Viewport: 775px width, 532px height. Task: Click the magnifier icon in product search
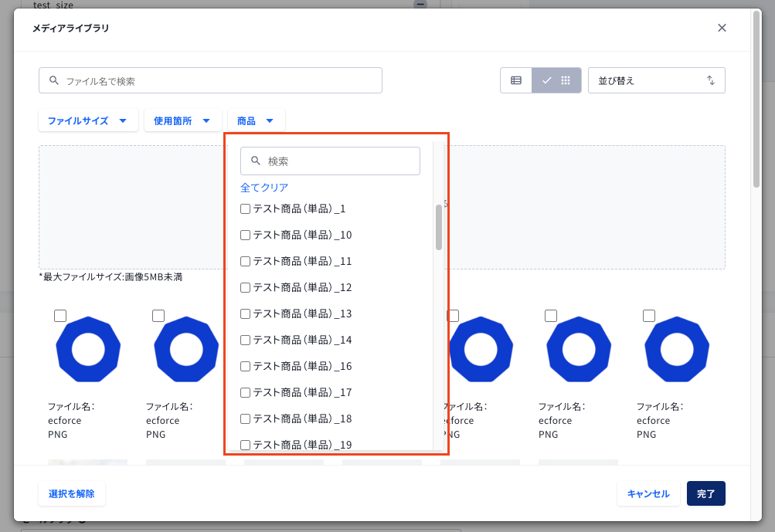point(256,161)
